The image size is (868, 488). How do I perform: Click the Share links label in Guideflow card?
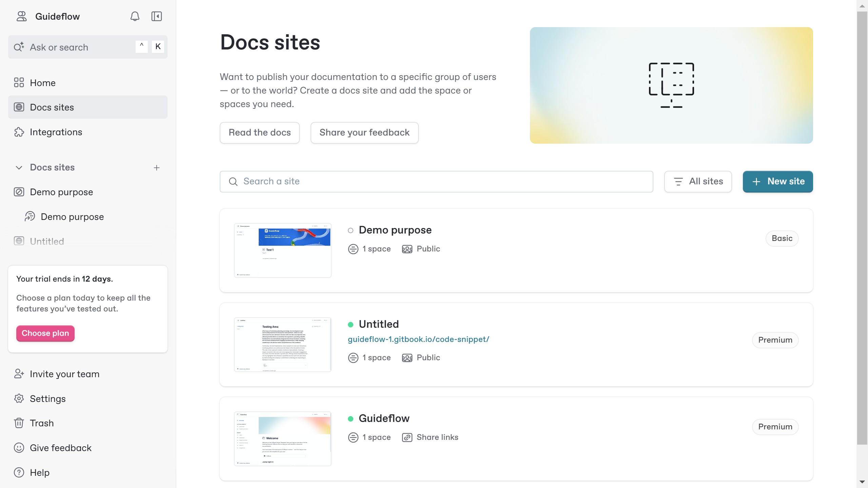click(437, 438)
